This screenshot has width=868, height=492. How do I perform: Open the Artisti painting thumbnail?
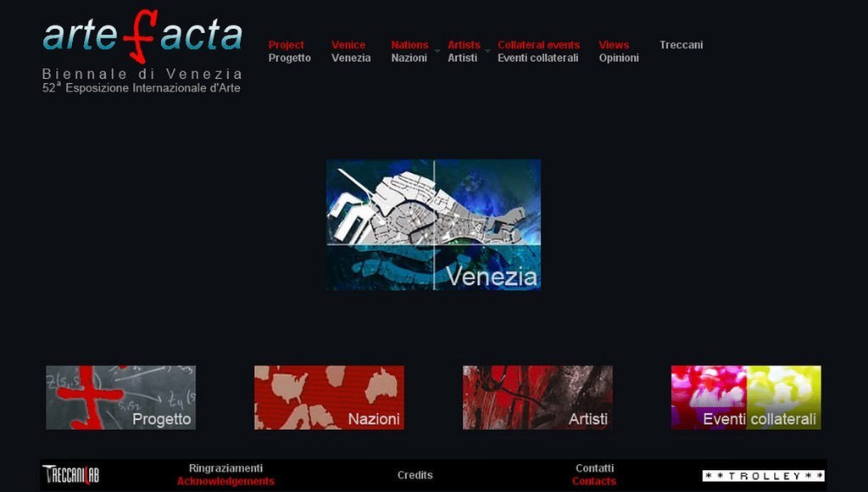pos(537,397)
